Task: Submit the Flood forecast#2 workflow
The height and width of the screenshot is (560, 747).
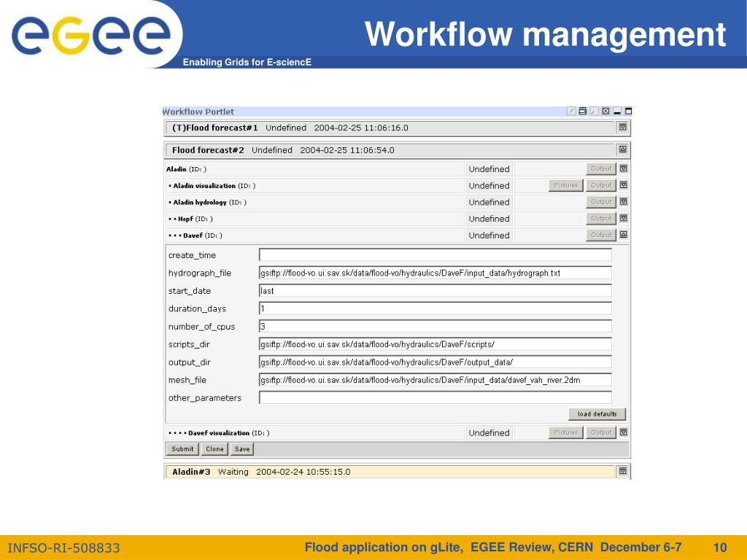Action: [182, 448]
